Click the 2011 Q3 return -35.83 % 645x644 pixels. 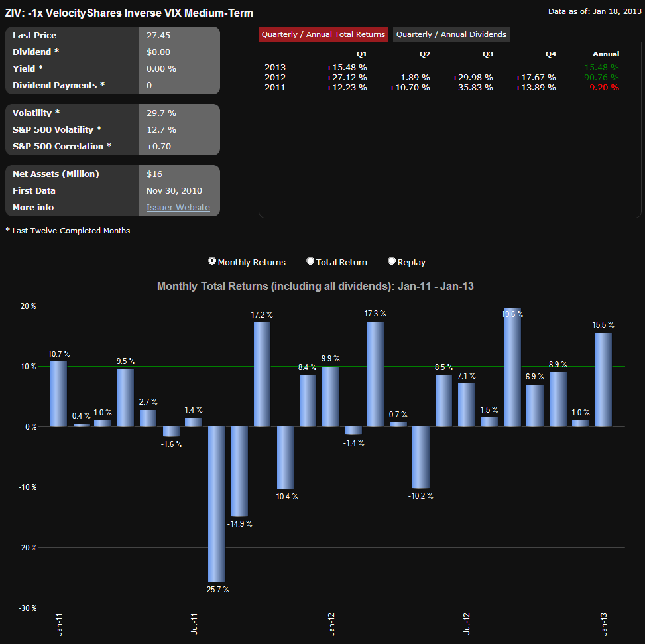[473, 88]
